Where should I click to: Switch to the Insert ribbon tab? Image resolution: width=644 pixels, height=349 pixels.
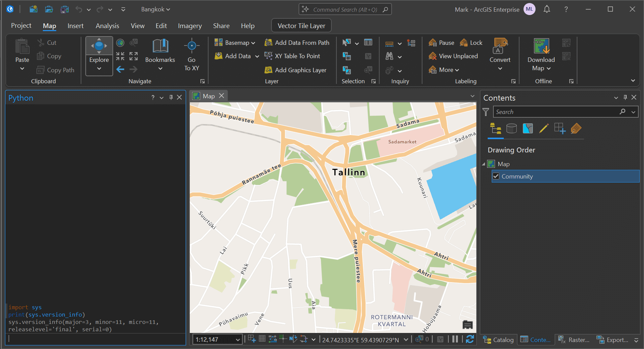point(75,26)
